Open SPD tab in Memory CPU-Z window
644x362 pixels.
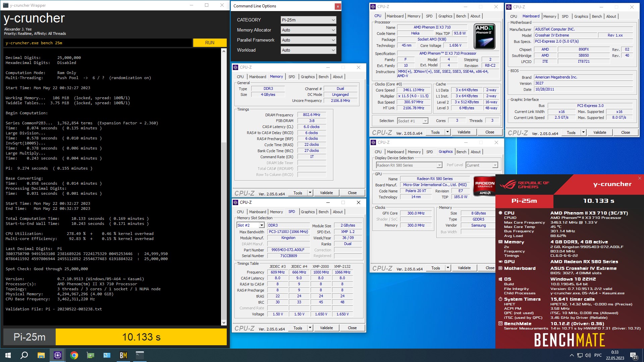click(292, 77)
